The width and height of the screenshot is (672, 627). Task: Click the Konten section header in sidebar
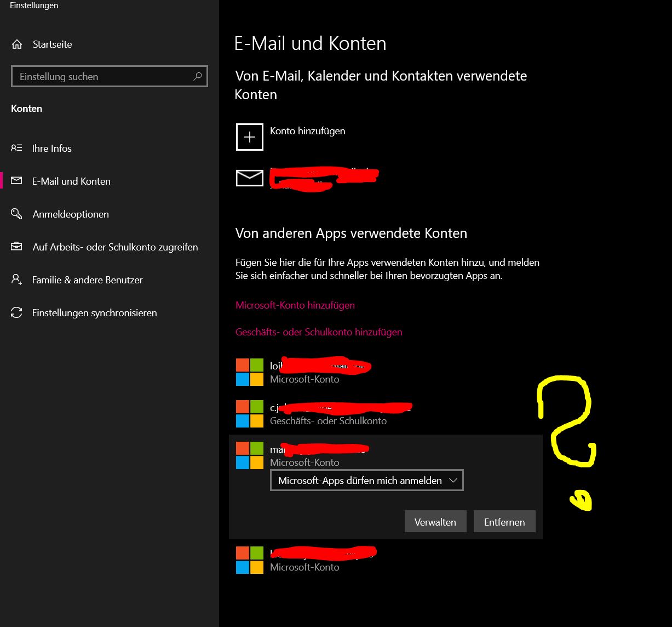click(x=26, y=109)
